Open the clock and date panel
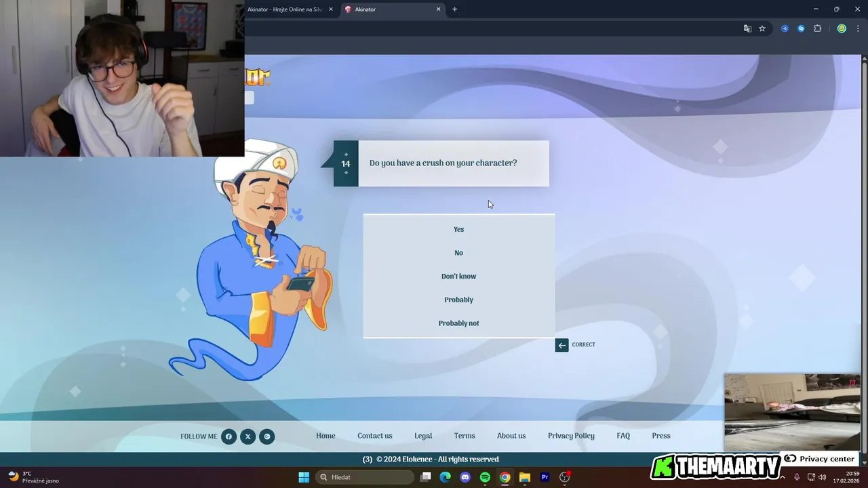This screenshot has height=488, width=868. coord(846,477)
